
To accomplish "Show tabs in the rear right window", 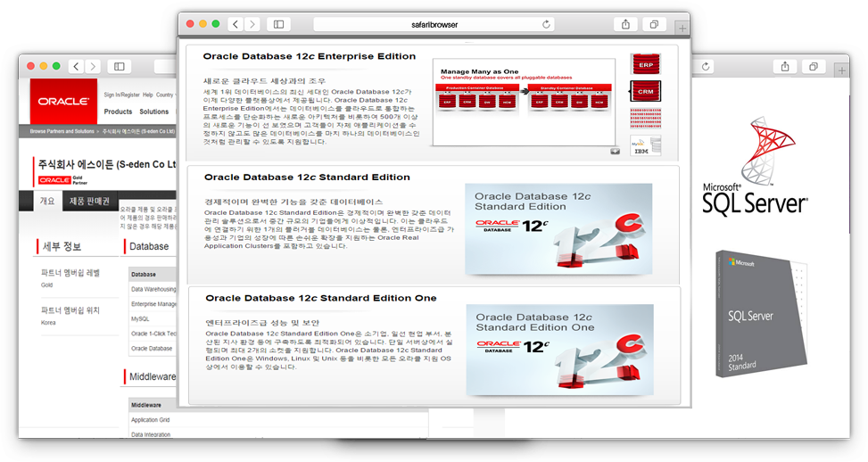I will pos(814,66).
